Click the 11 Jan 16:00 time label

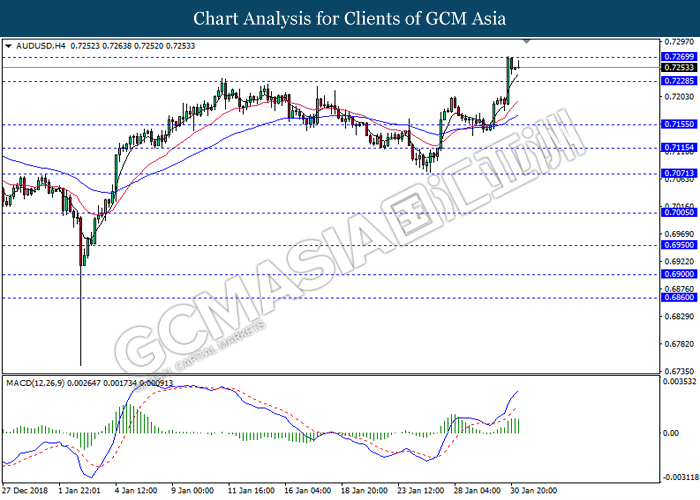point(251,490)
